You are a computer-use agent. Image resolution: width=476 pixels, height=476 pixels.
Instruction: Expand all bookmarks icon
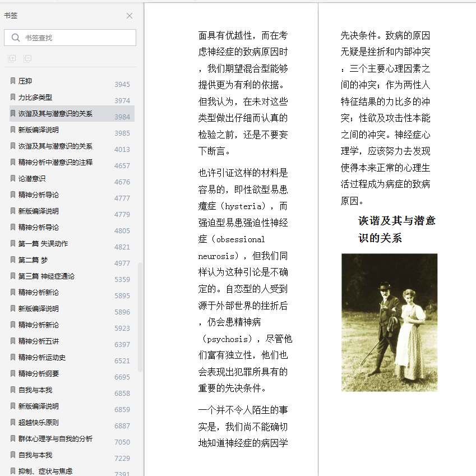point(12,58)
